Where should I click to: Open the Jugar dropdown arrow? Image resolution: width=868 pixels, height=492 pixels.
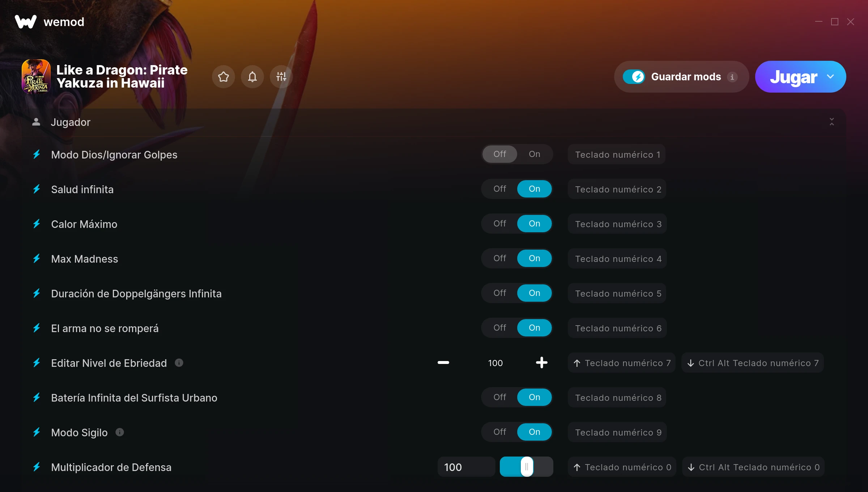(830, 77)
